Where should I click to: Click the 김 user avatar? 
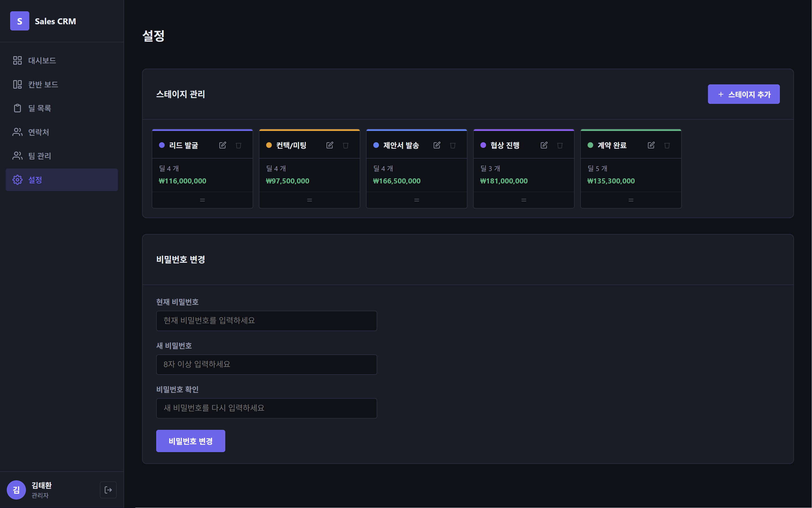click(16, 490)
